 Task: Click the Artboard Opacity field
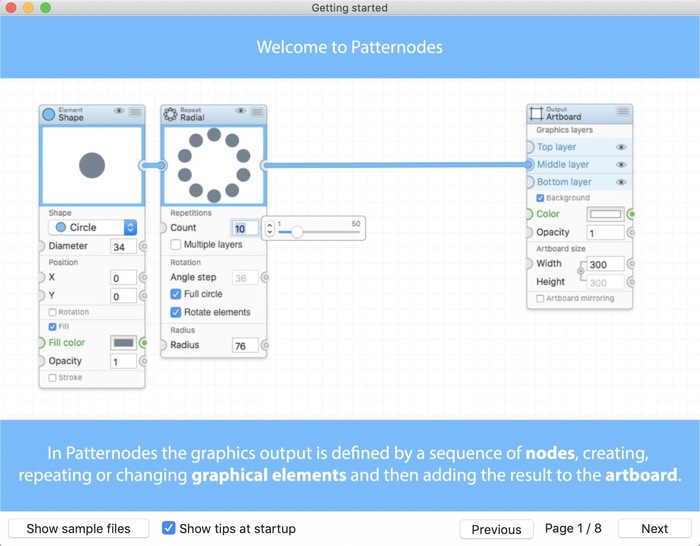(605, 233)
